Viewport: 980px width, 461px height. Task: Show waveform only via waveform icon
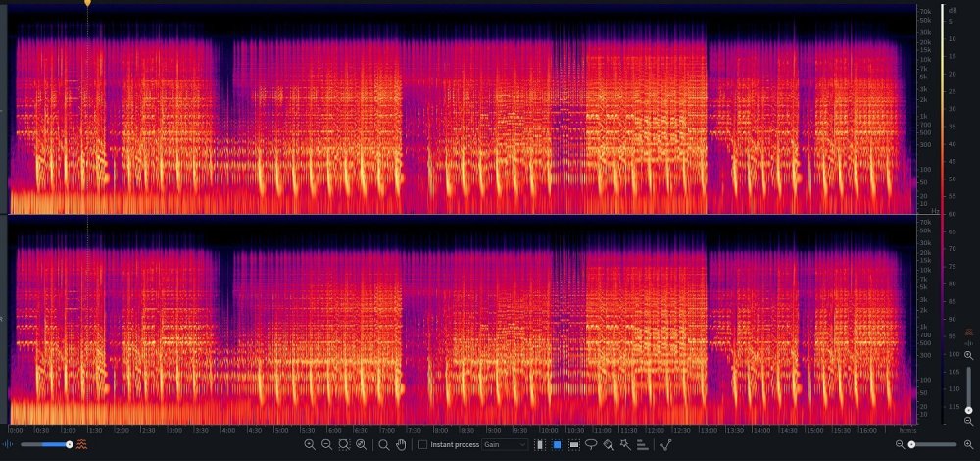[x=10, y=445]
